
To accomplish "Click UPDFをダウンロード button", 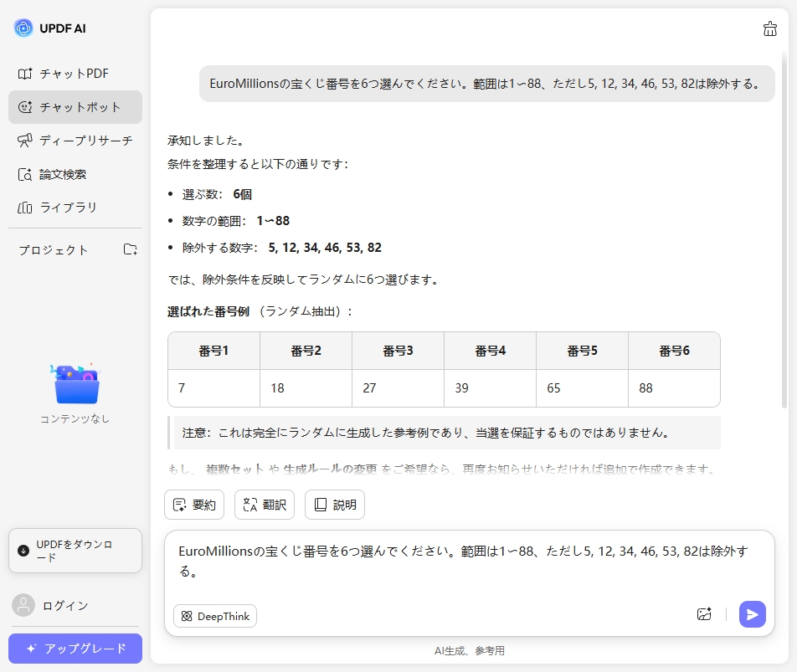I will (75, 551).
